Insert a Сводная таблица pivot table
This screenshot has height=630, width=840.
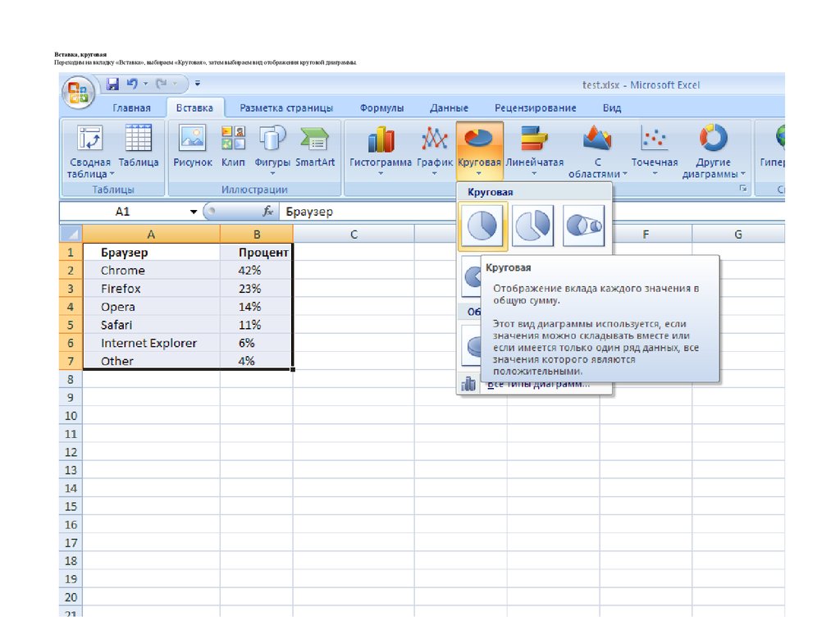pos(89,151)
